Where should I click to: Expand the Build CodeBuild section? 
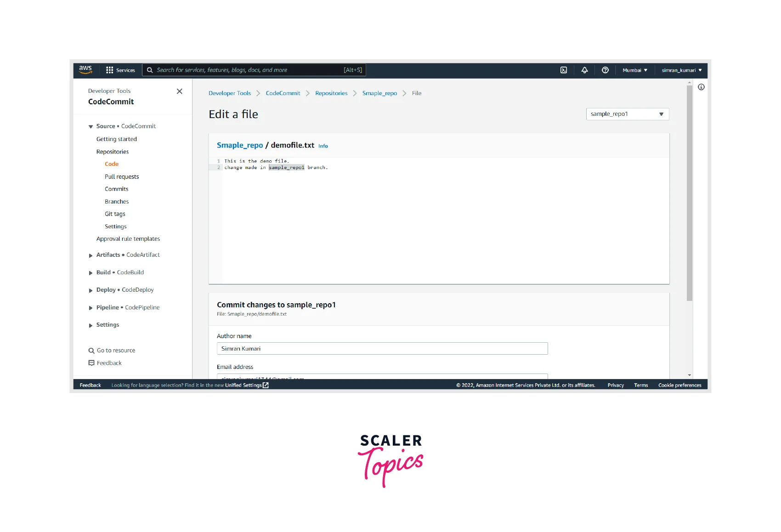[91, 273]
